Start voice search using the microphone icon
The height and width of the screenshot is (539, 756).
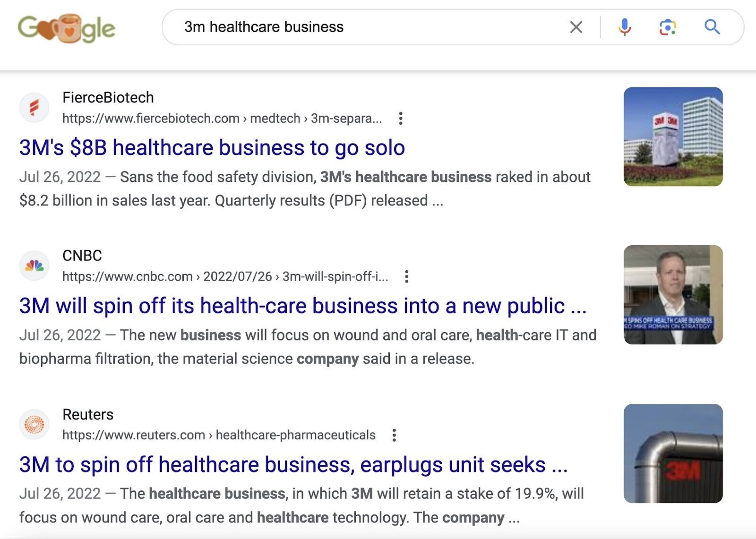tap(625, 27)
